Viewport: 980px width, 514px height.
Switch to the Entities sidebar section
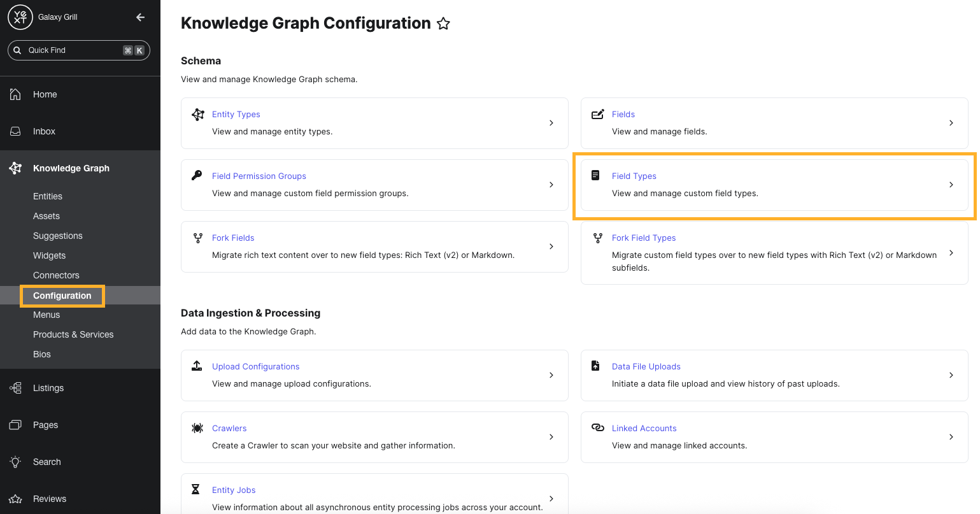48,196
